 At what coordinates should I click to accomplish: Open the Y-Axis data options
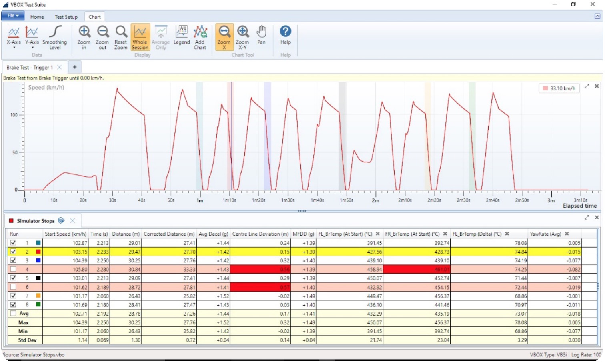32,37
